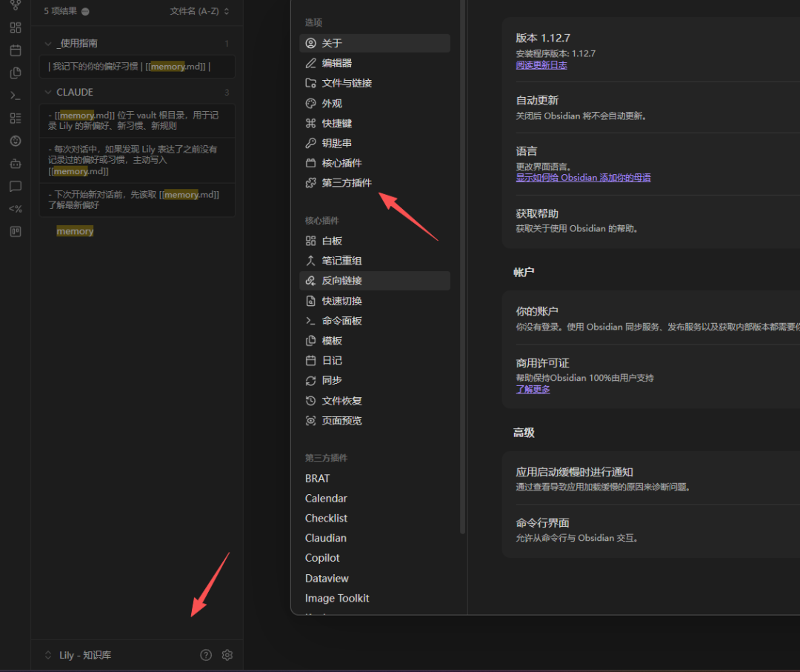Screen dimensions: 800x672
Task: Click the settings sidebar scrollbar
Action: pos(462,265)
